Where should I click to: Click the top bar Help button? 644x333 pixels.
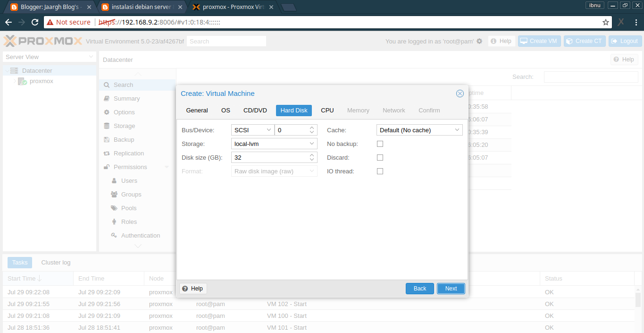point(501,41)
